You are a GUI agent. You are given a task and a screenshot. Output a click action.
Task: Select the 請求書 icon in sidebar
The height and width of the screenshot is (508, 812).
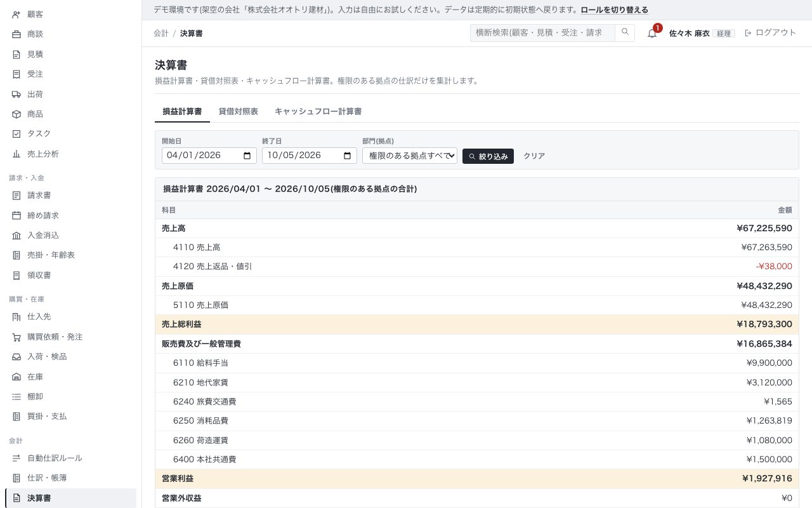click(16, 196)
